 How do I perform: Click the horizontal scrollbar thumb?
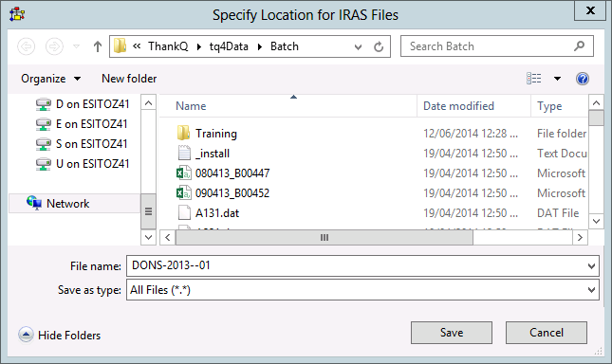pyautogui.click(x=325, y=237)
